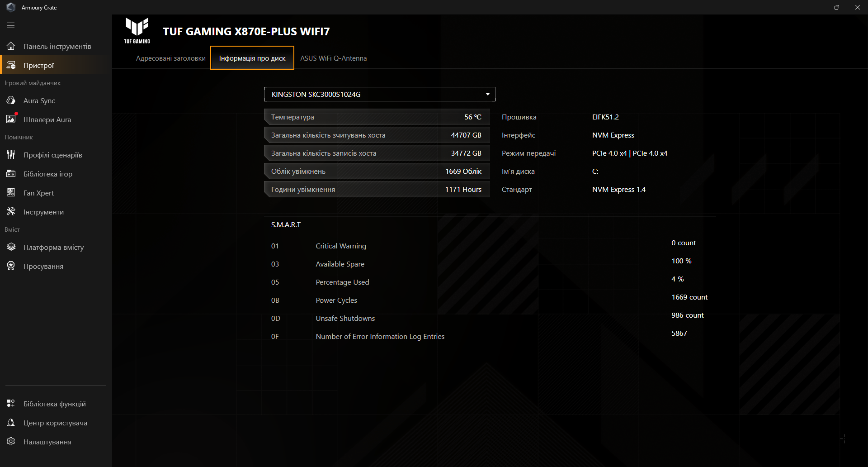Click the Fan Xpert icon
The image size is (868, 467).
coord(11,193)
